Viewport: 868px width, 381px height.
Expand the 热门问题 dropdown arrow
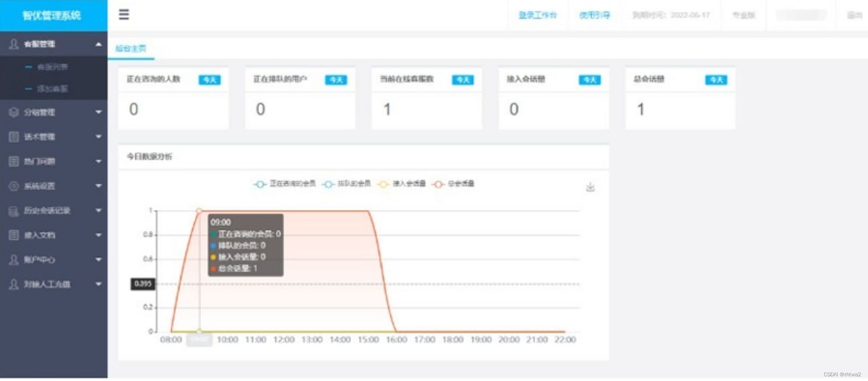tap(98, 161)
